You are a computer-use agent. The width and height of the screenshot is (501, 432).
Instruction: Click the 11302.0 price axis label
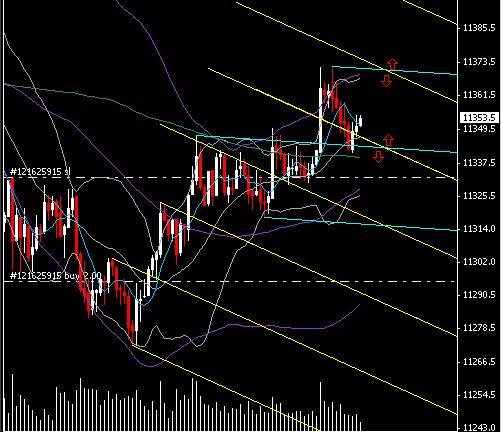point(479,262)
